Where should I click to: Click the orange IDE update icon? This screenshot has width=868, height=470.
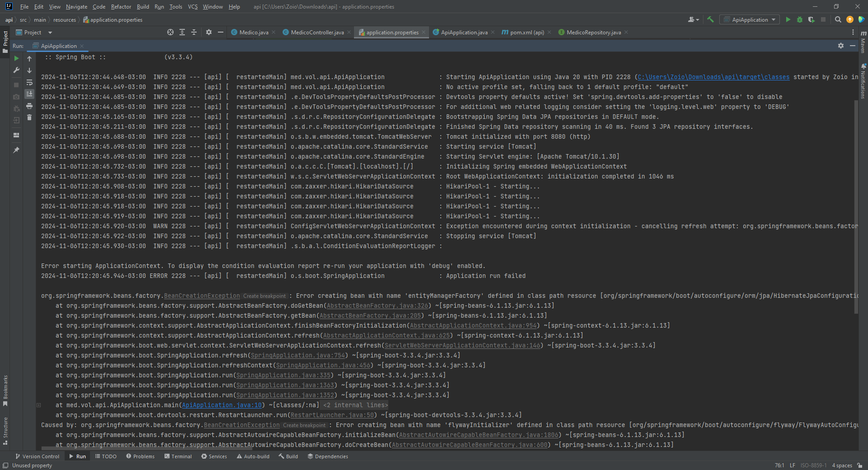(x=850, y=19)
